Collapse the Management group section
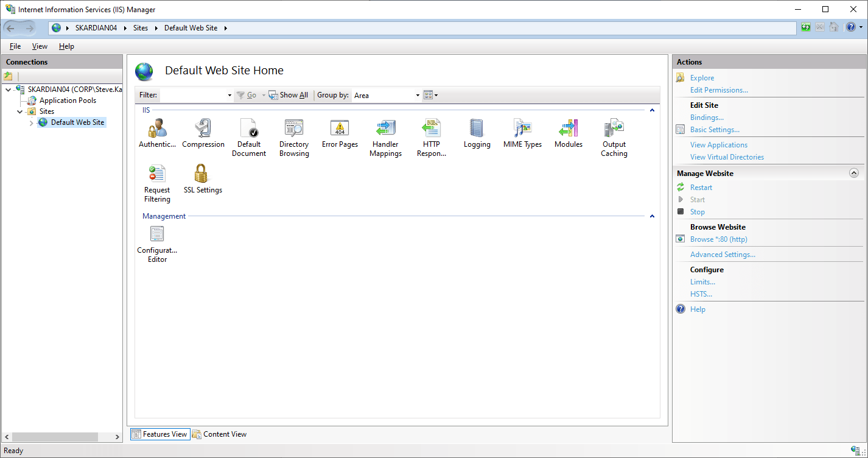The width and height of the screenshot is (868, 458). click(652, 216)
